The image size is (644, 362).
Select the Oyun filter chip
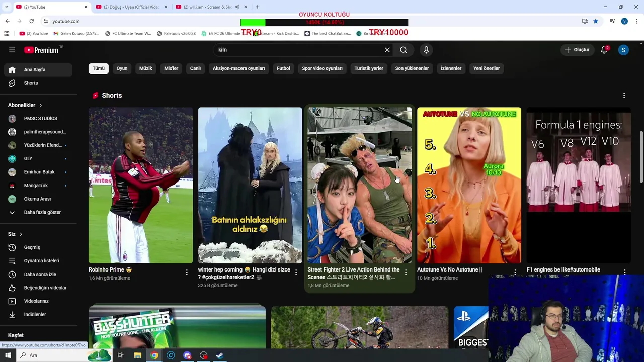pos(122,68)
